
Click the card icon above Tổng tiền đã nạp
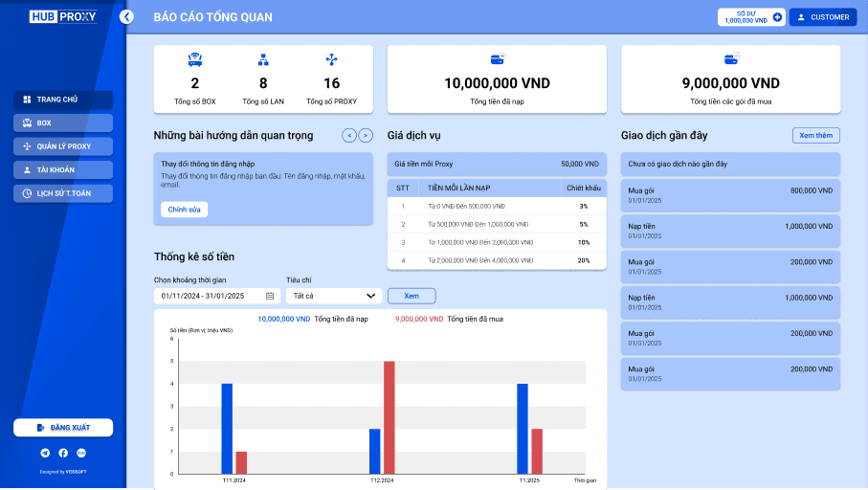[x=498, y=58]
